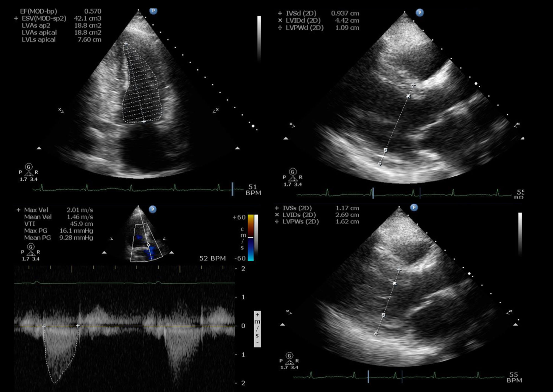This screenshot has width=553, height=392.
Task: Click the ECG frame marker in apical view
Action: (233, 189)
